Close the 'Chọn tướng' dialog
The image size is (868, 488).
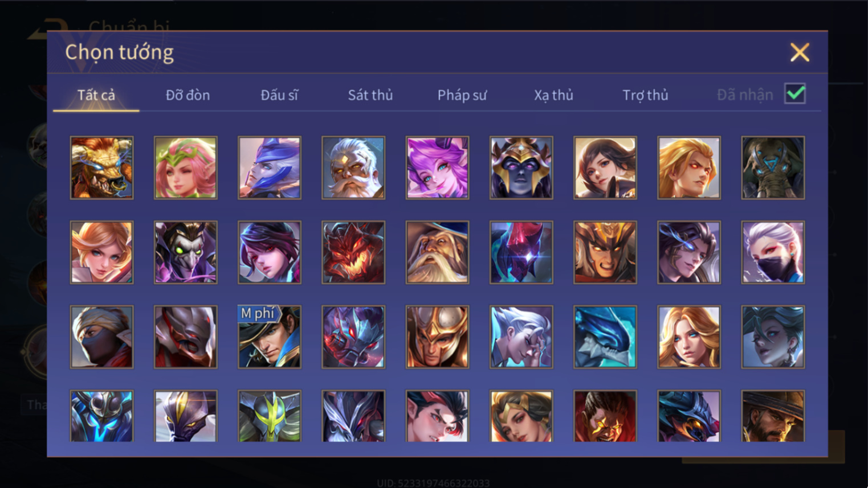click(800, 52)
